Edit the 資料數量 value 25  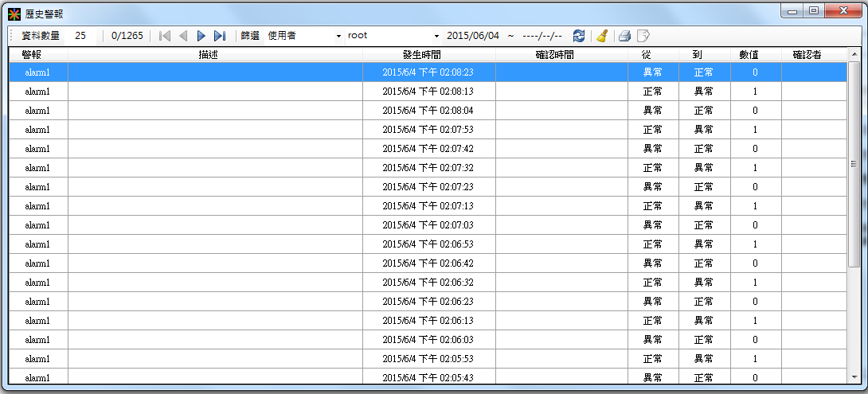point(80,36)
